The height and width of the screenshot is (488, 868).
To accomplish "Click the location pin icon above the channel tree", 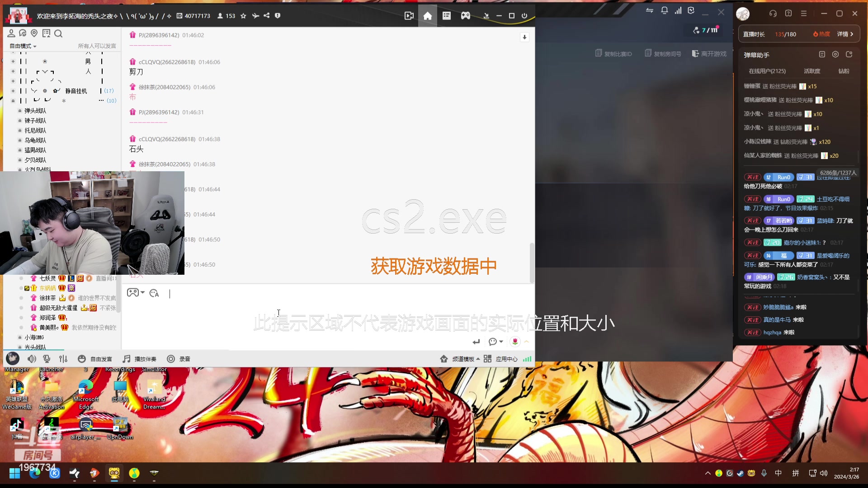I will 34,33.
